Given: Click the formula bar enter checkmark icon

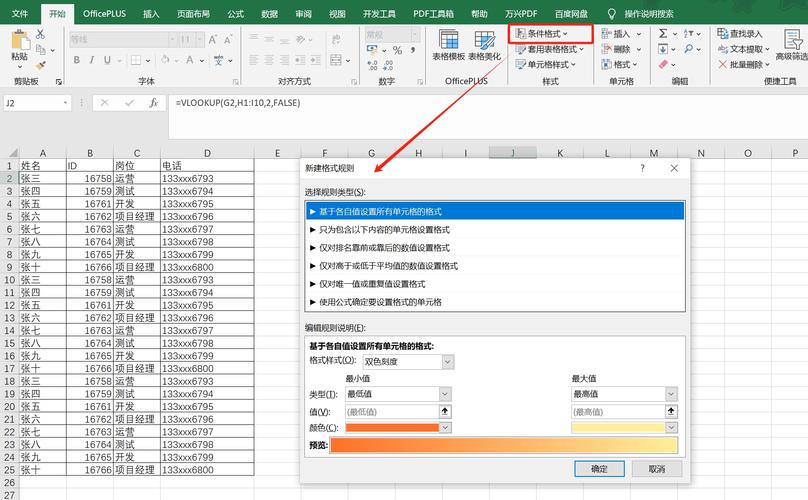Looking at the screenshot, I should pyautogui.click(x=129, y=103).
